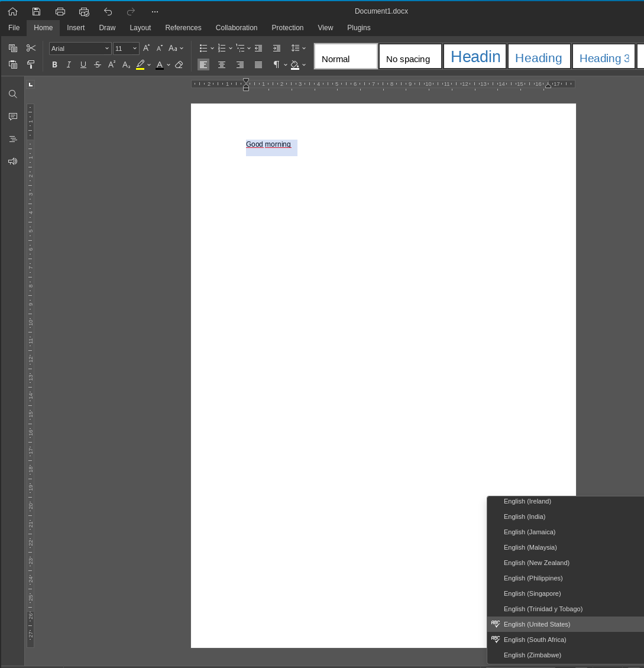The height and width of the screenshot is (668, 644).
Task: Decrease font size with the smaller A
Action: coord(159,48)
